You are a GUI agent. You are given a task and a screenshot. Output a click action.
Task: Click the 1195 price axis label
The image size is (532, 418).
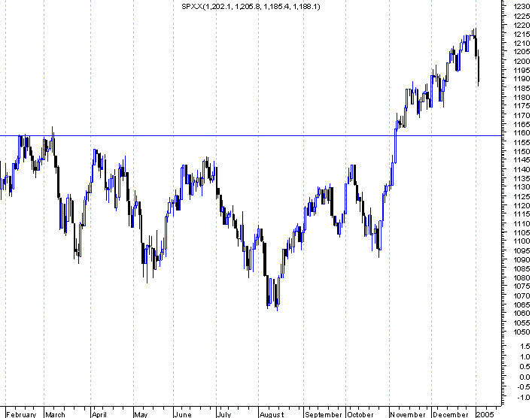coord(521,70)
